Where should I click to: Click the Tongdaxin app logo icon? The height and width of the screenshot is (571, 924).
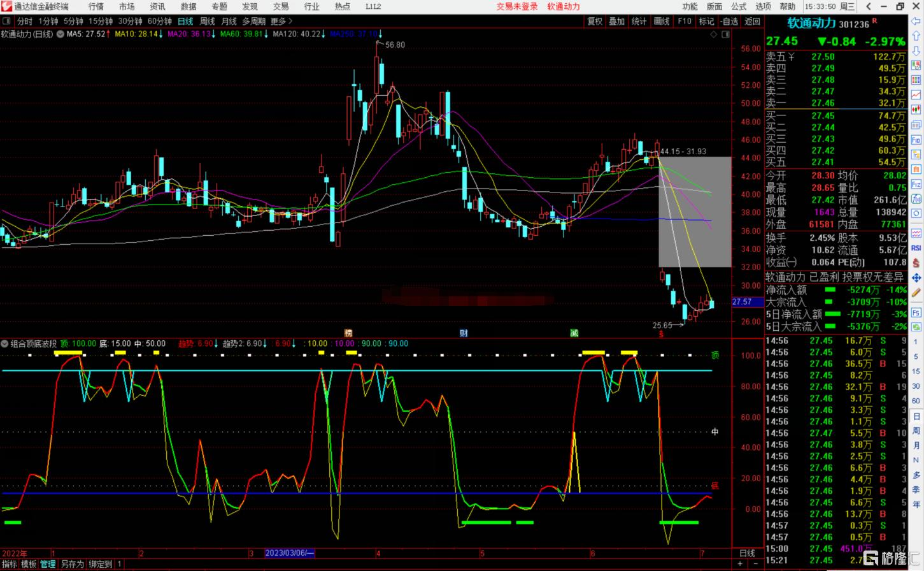6,6
